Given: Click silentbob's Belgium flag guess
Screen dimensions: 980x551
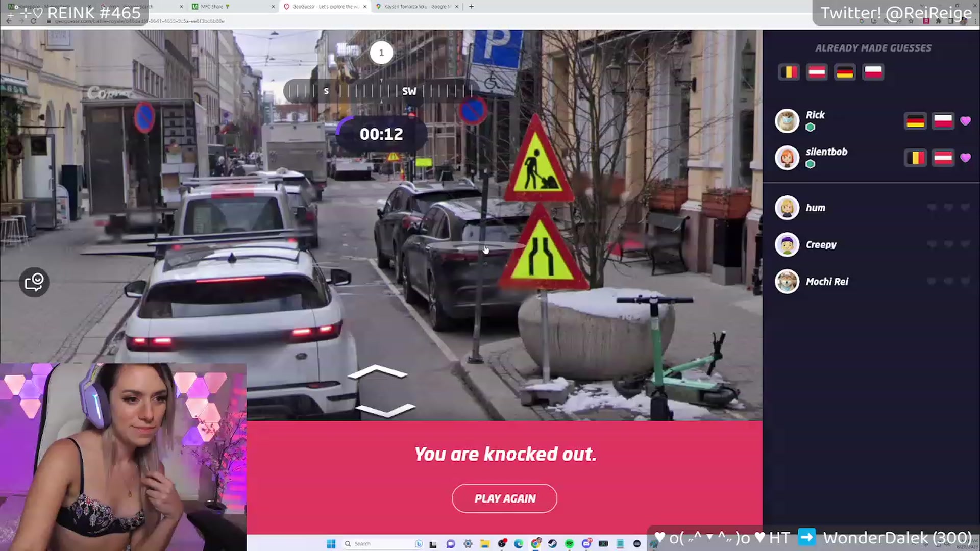Looking at the screenshot, I should pos(916,158).
